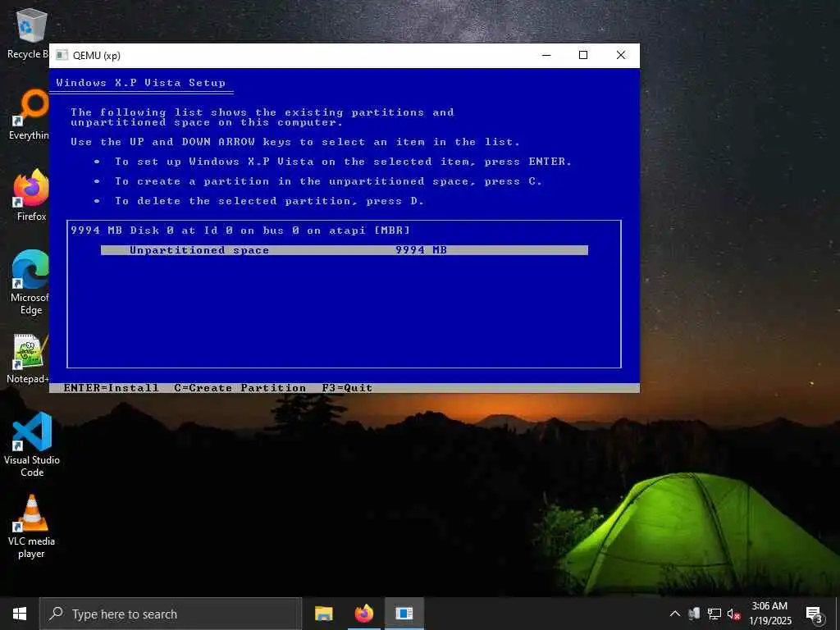The height and width of the screenshot is (630, 840).
Task: Click 'C=Create Partition' in the setup status bar
Action: [x=240, y=388]
